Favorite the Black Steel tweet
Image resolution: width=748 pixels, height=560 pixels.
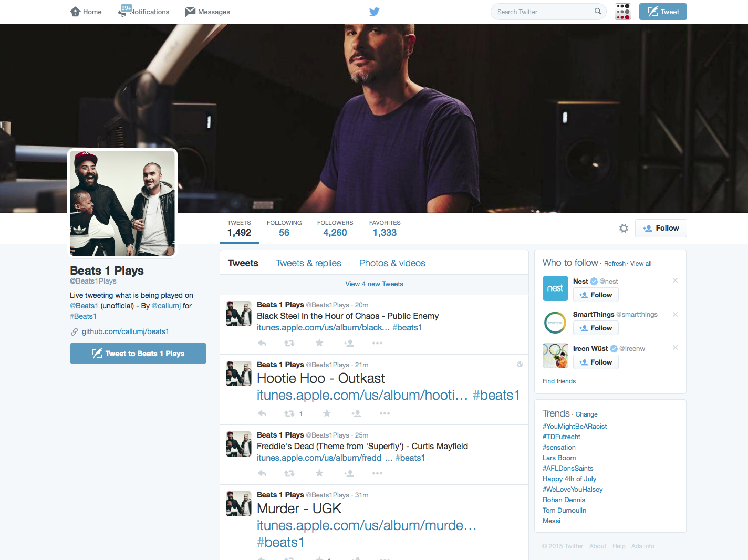coord(319,343)
